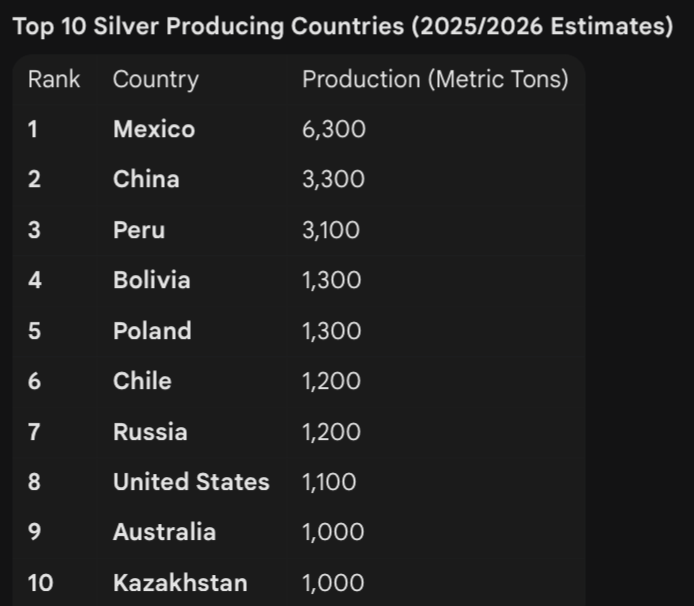Click rank number 10
The width and height of the screenshot is (694, 606).
click(40, 583)
